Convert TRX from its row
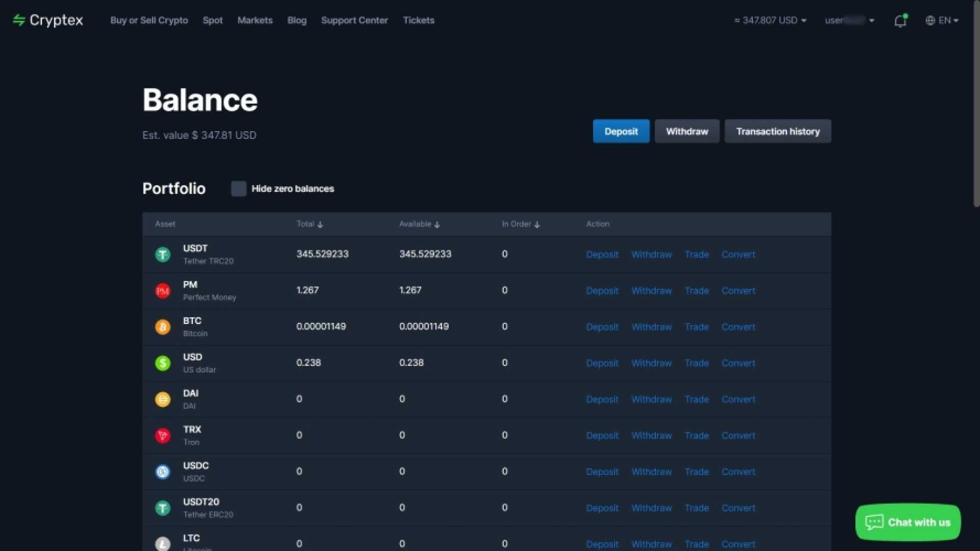Image resolution: width=980 pixels, height=551 pixels. tap(738, 435)
